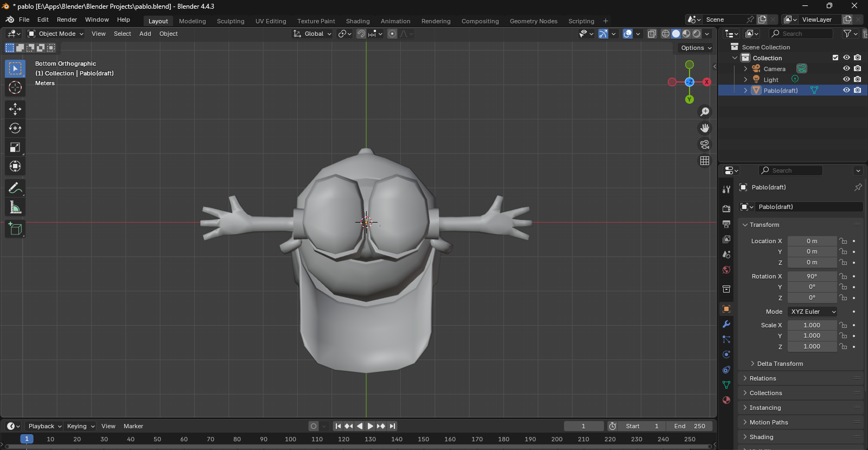
Task: Open the Object Data properties tab
Action: (726, 385)
